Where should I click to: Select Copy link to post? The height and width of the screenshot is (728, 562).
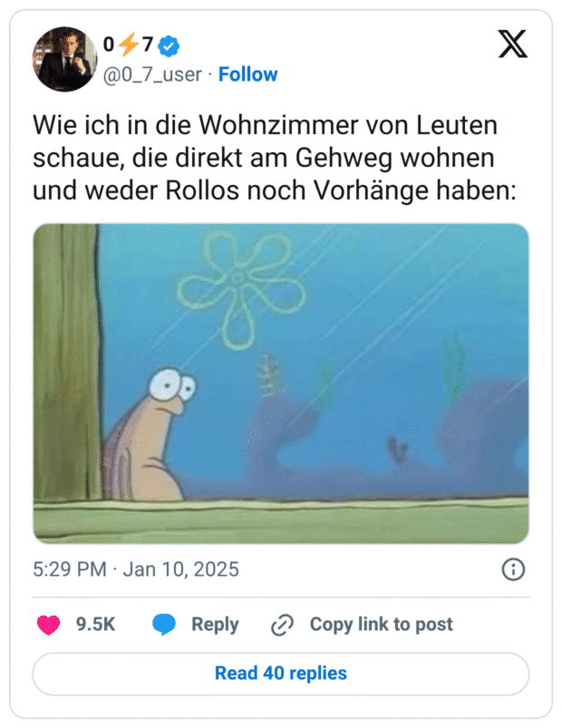381,625
